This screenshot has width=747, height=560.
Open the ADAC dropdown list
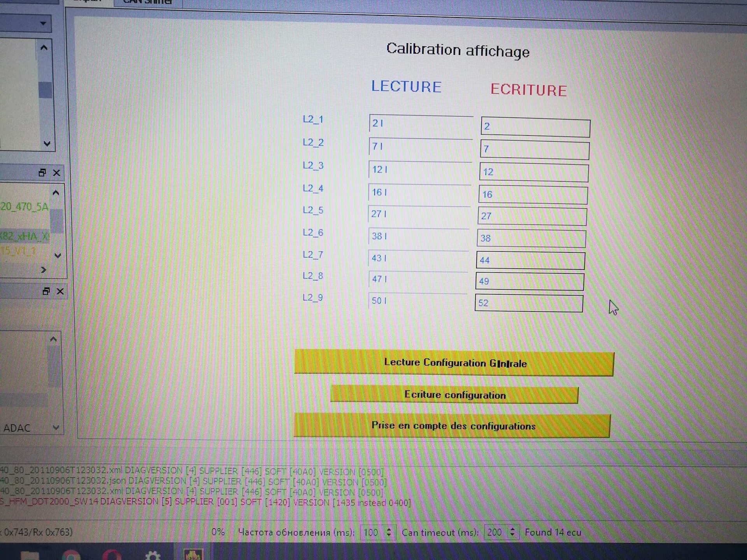point(56,428)
